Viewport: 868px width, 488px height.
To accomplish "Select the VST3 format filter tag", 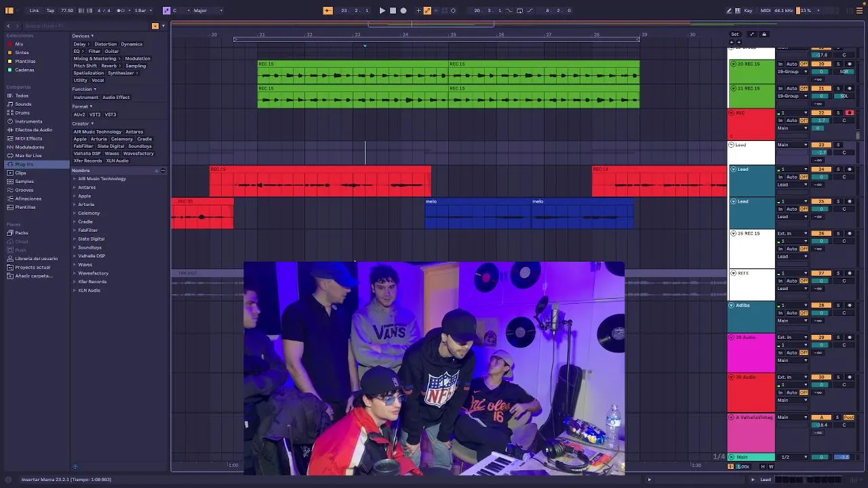I will 111,115.
